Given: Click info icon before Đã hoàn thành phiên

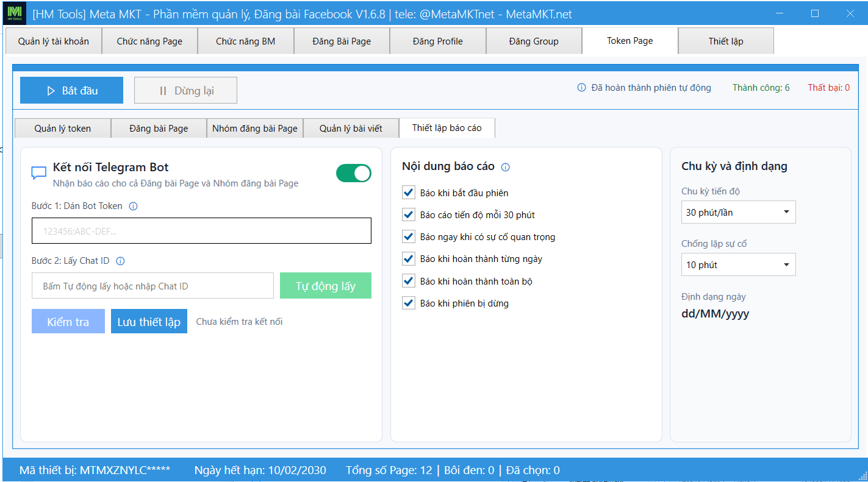Looking at the screenshot, I should 581,88.
